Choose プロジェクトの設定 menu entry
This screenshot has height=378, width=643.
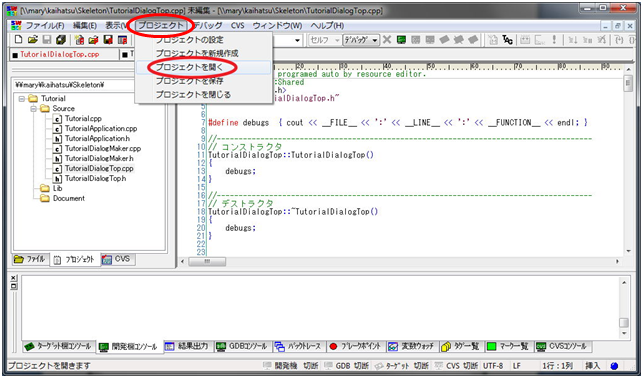point(204,40)
